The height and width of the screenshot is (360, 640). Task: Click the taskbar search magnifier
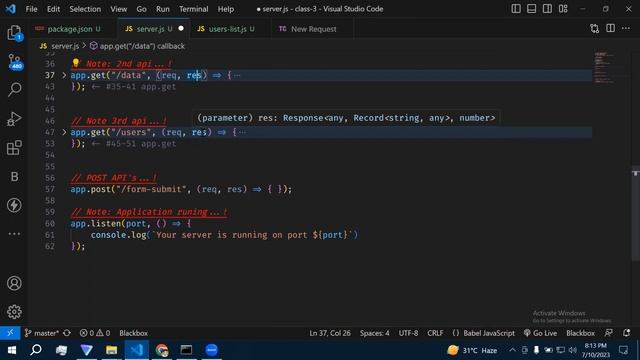click(x=36, y=350)
